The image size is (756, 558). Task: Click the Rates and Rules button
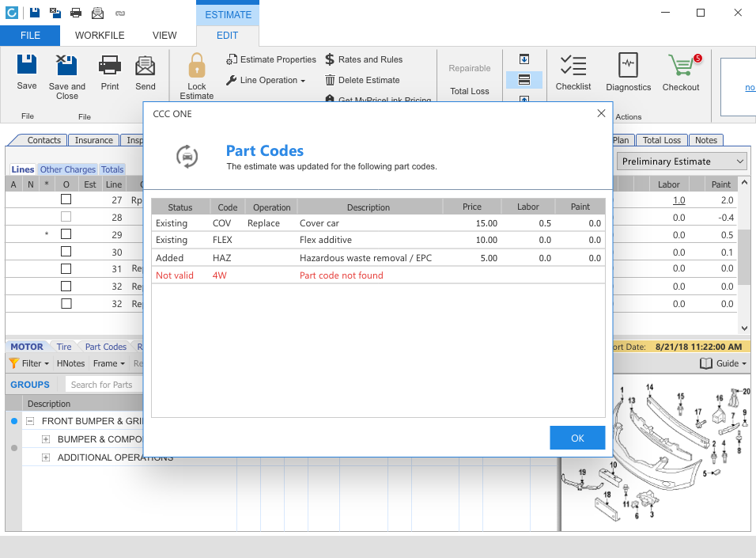click(364, 60)
